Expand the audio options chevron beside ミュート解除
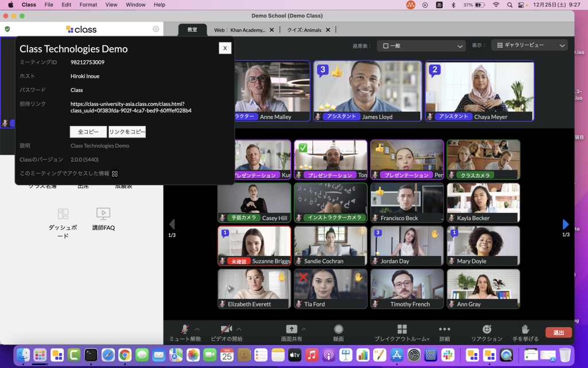 (x=198, y=329)
